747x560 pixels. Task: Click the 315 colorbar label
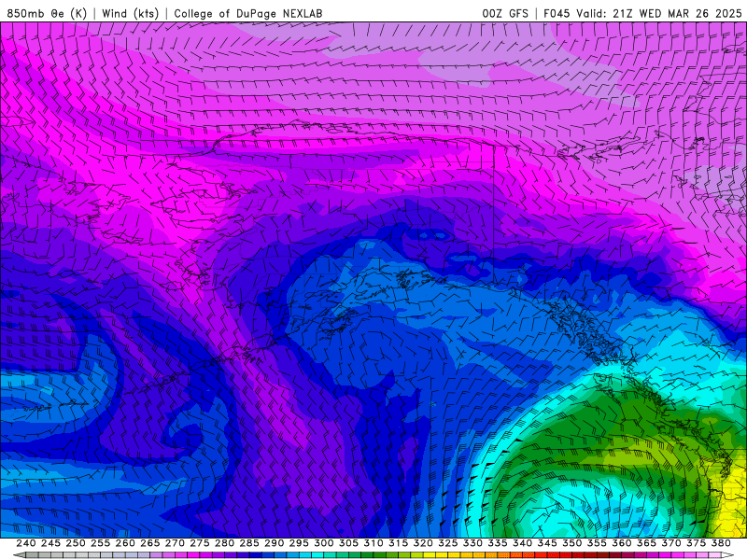(399, 543)
